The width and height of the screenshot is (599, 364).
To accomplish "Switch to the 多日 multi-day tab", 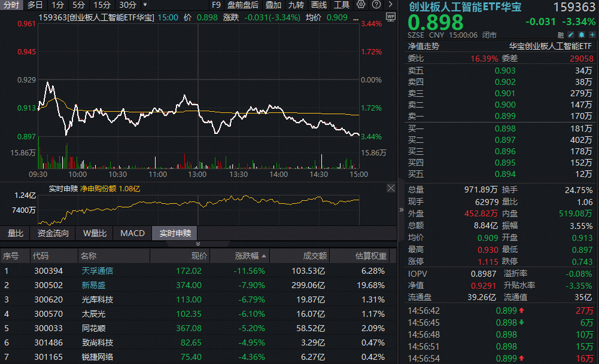I will 35,5.
